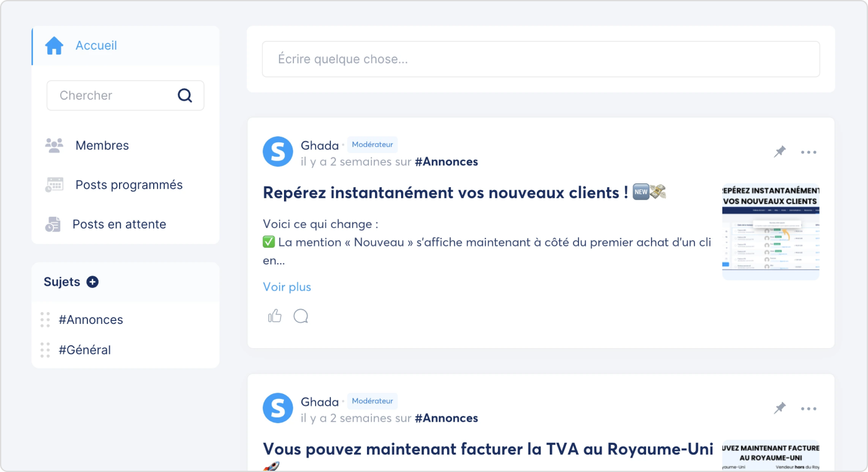Image resolution: width=868 pixels, height=472 pixels.
Task: Toggle pin on the first Ghada post
Action: (x=779, y=152)
